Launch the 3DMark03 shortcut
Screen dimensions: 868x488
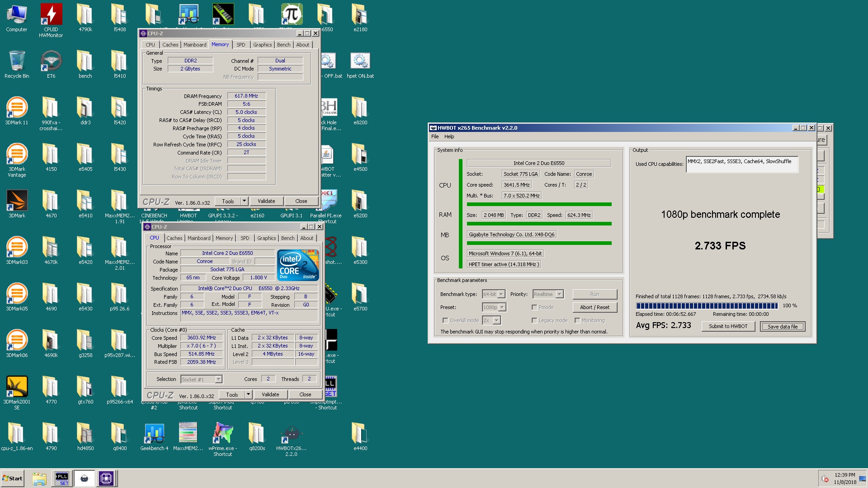point(17,250)
